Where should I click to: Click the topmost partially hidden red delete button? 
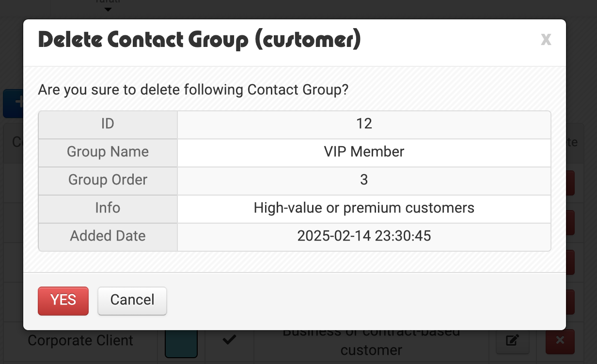[x=570, y=183]
